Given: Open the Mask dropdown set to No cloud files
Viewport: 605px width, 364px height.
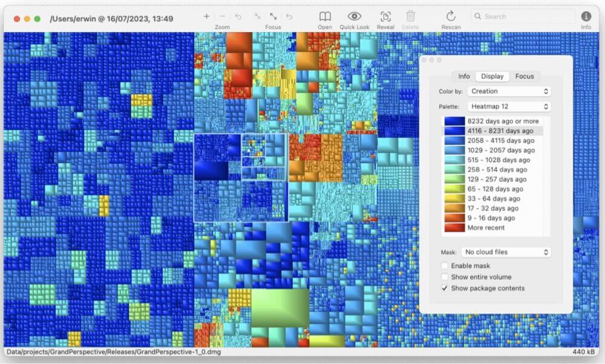Looking at the screenshot, I should pyautogui.click(x=506, y=252).
